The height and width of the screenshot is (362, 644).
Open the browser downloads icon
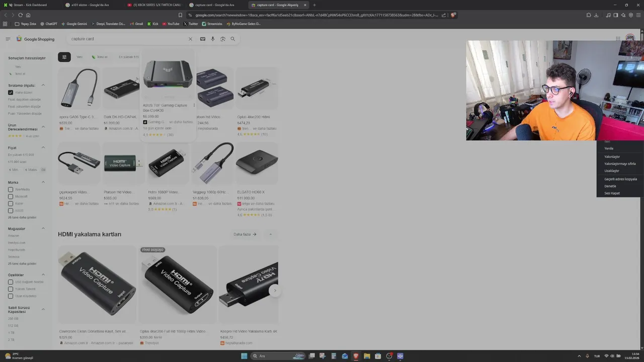click(x=596, y=15)
